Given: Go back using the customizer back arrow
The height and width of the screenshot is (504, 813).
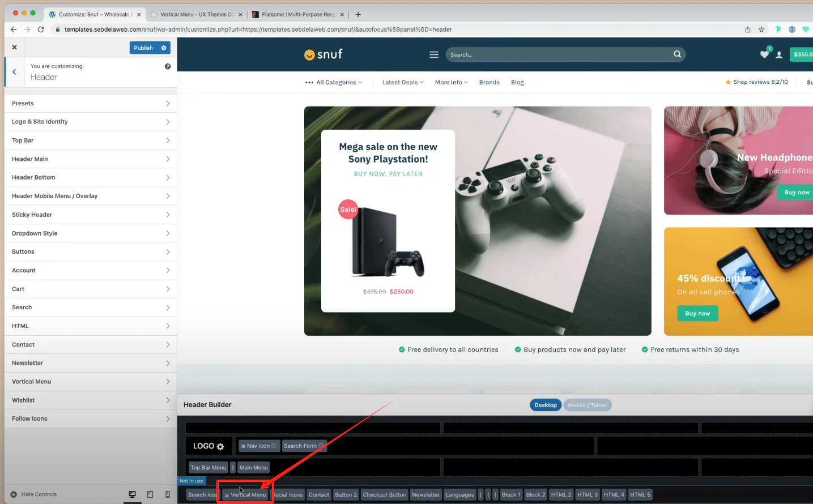Looking at the screenshot, I should coord(14,72).
